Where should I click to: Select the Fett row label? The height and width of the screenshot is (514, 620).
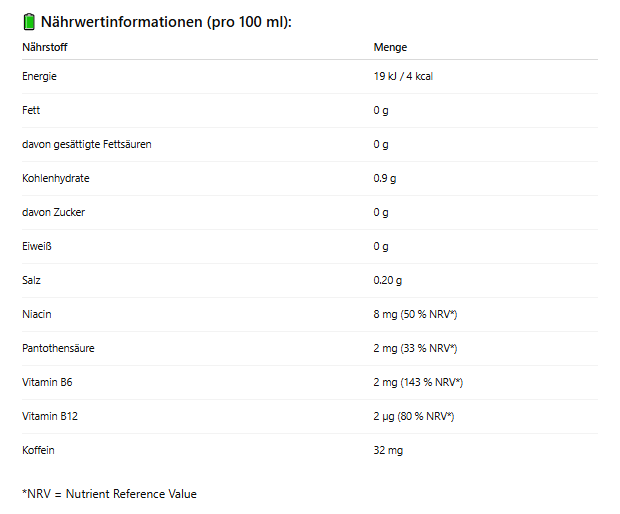31,110
